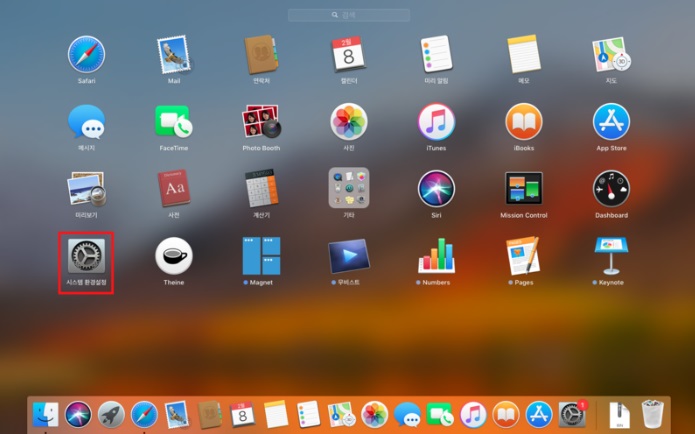The height and width of the screenshot is (434, 695).
Task: Open Photos in the Dock
Action: 375,414
